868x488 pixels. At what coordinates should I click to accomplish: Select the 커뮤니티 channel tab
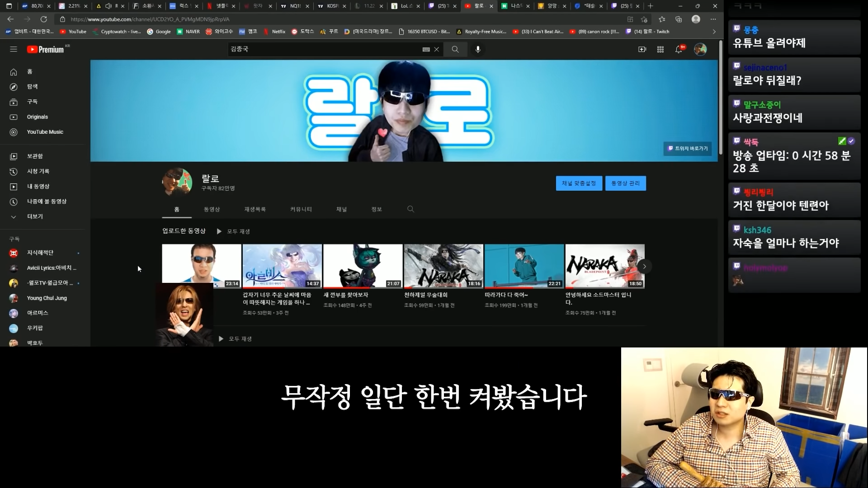point(301,209)
